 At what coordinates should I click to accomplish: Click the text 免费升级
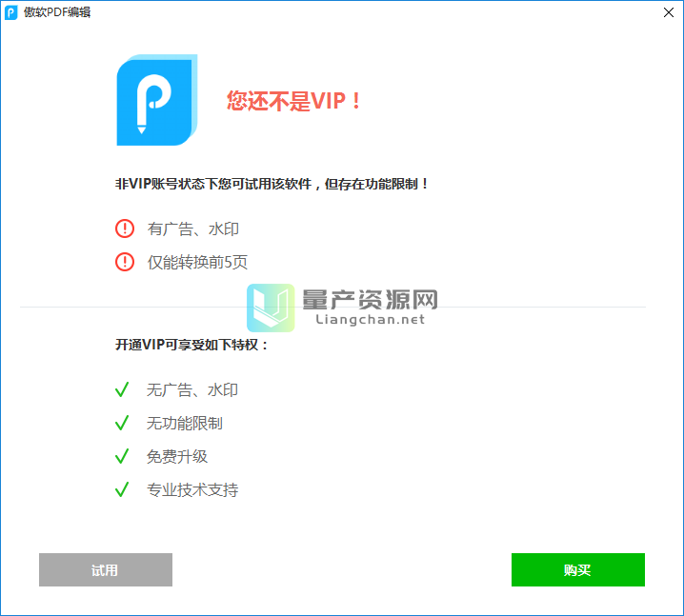pyautogui.click(x=177, y=457)
